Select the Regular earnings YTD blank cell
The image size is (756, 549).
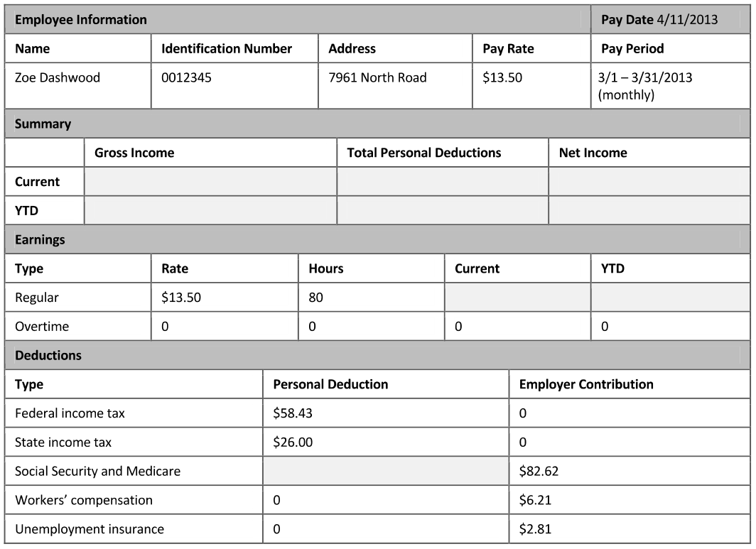coord(671,298)
